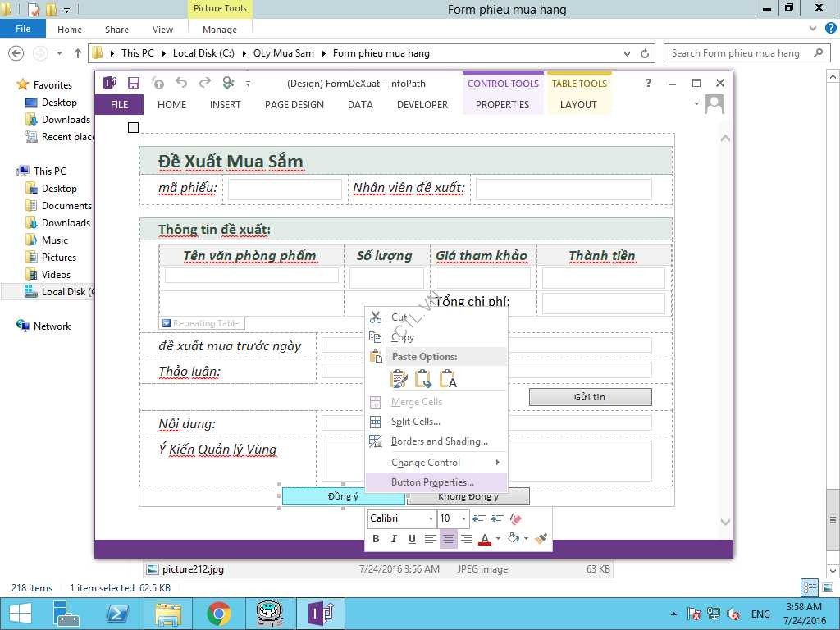840x630 pixels.
Task: Click the Align Left icon in mini toolbar
Action: click(430, 539)
